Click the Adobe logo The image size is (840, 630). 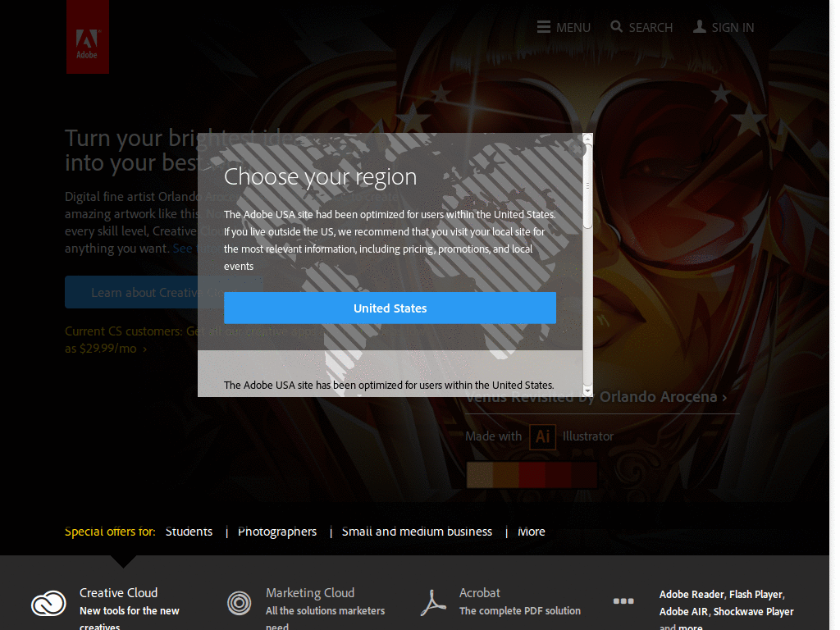pos(87,36)
